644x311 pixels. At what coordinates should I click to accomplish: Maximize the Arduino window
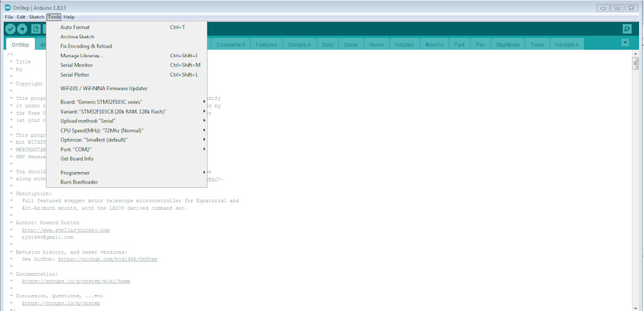point(617,8)
